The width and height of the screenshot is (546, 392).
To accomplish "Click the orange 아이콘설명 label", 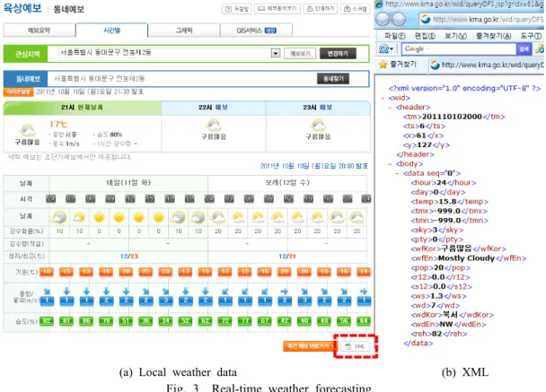I will pyautogui.click(x=18, y=91).
